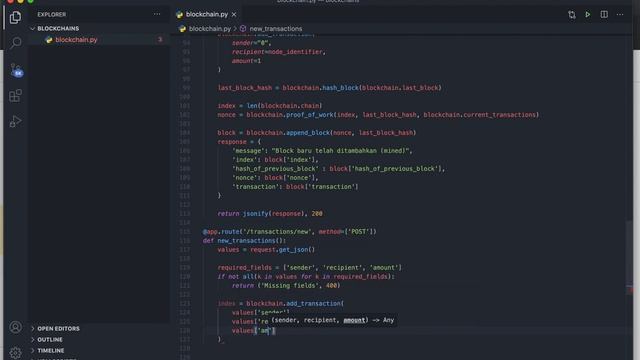Click the 'return jsonify(response), 200' line
The image size is (640, 360).
(270, 213)
